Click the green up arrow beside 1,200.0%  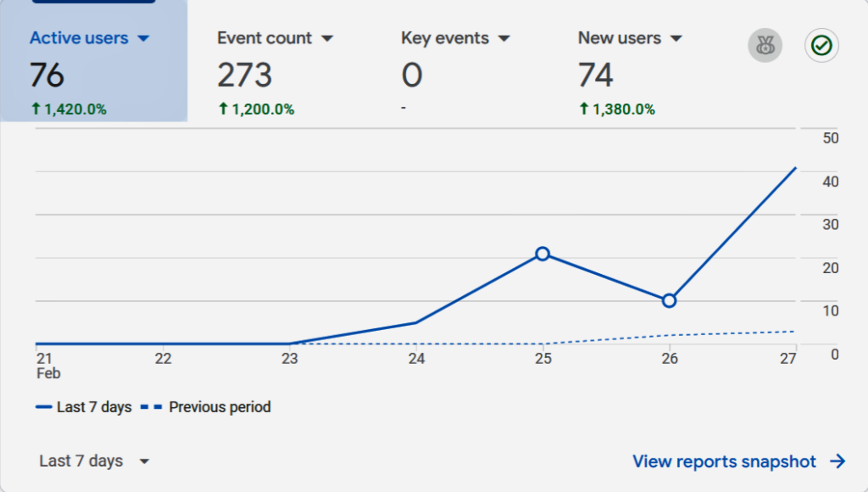click(x=224, y=109)
